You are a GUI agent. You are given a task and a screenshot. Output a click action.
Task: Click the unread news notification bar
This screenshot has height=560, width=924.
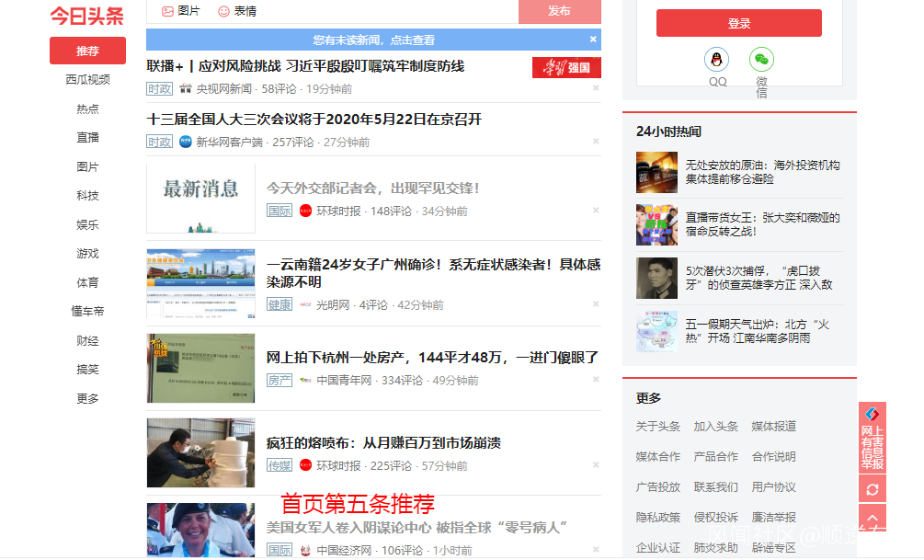(x=373, y=40)
